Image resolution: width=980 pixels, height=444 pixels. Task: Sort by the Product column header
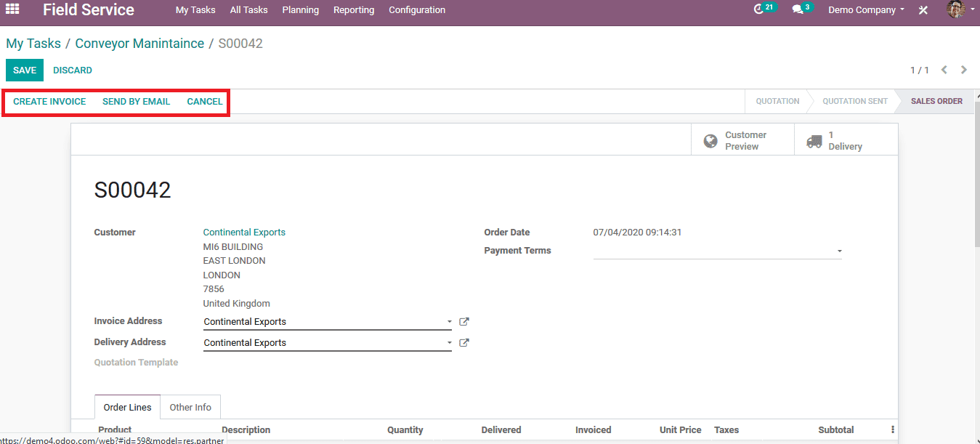pyautogui.click(x=115, y=430)
